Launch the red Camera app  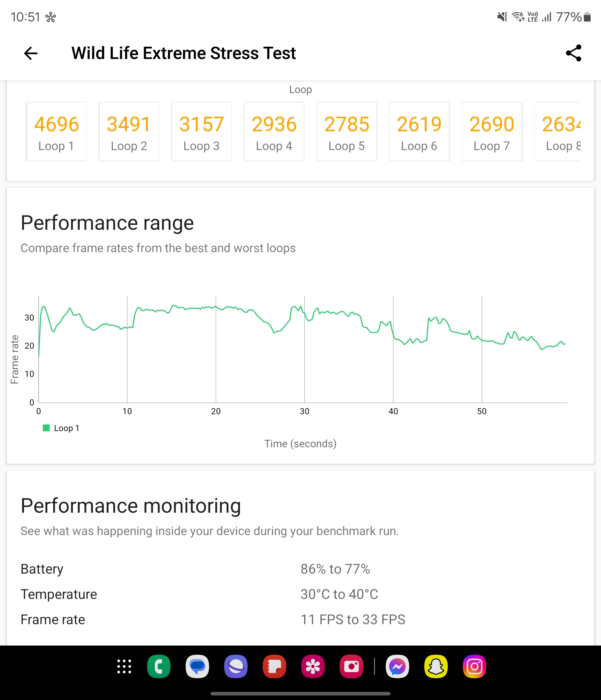point(351,666)
